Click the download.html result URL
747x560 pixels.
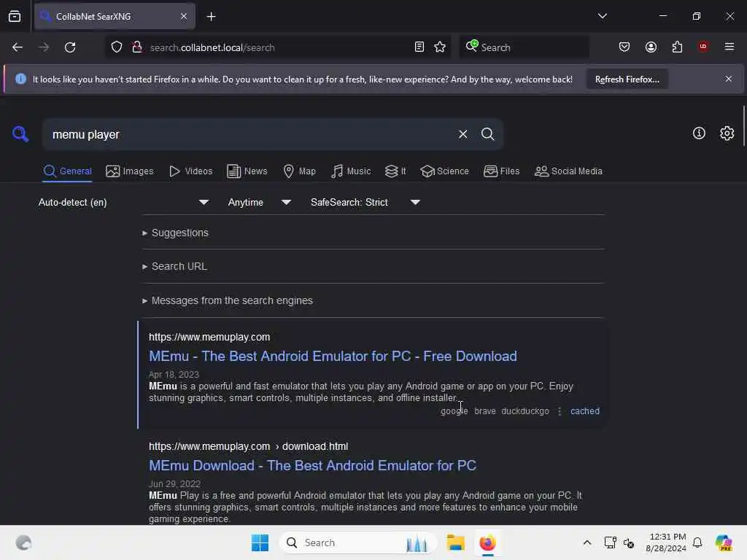pyautogui.click(x=248, y=447)
